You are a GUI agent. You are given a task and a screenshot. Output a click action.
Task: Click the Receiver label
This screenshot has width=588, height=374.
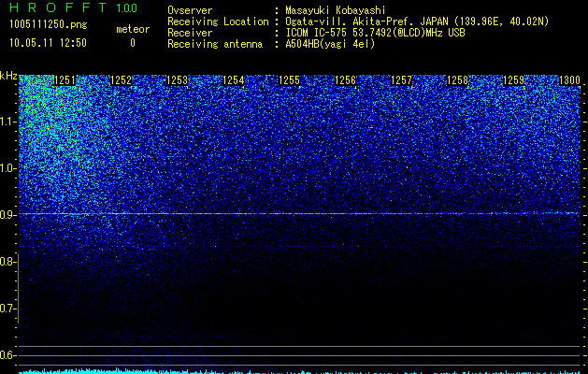pyautogui.click(x=190, y=33)
